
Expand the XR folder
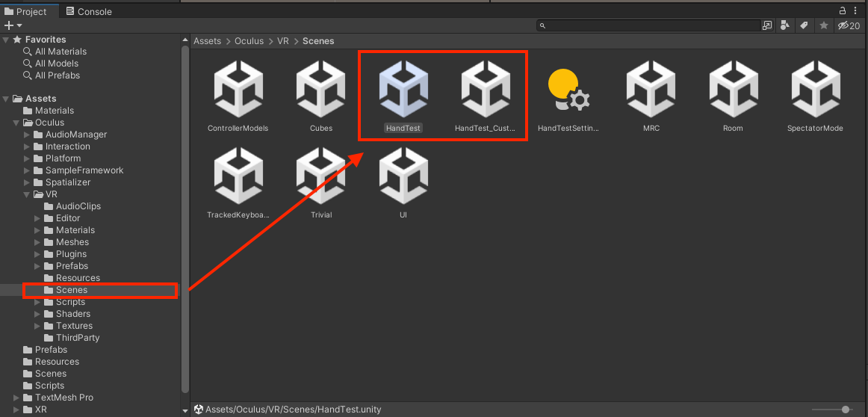click(16, 410)
